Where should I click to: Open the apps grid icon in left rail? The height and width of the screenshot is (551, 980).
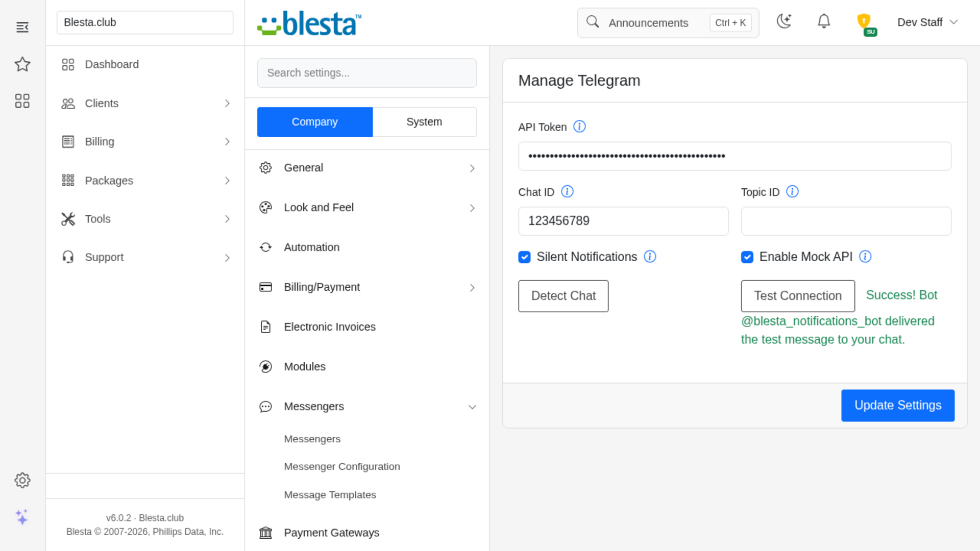[x=22, y=101]
